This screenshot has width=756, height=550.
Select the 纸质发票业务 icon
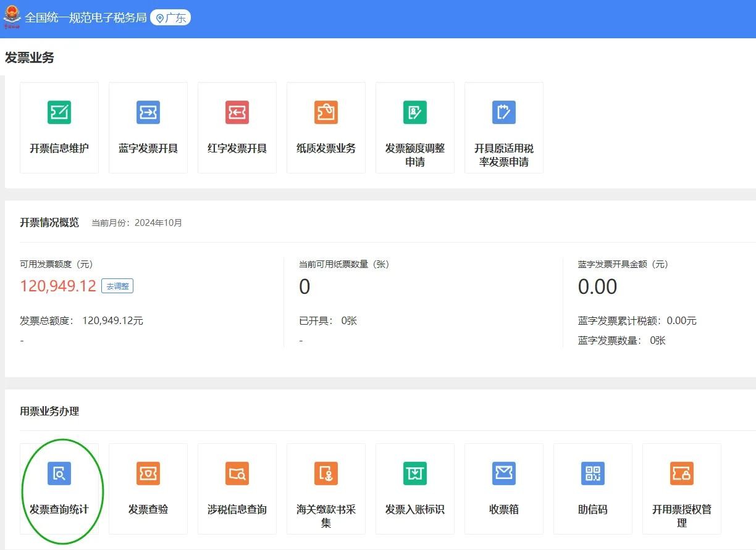[326, 112]
